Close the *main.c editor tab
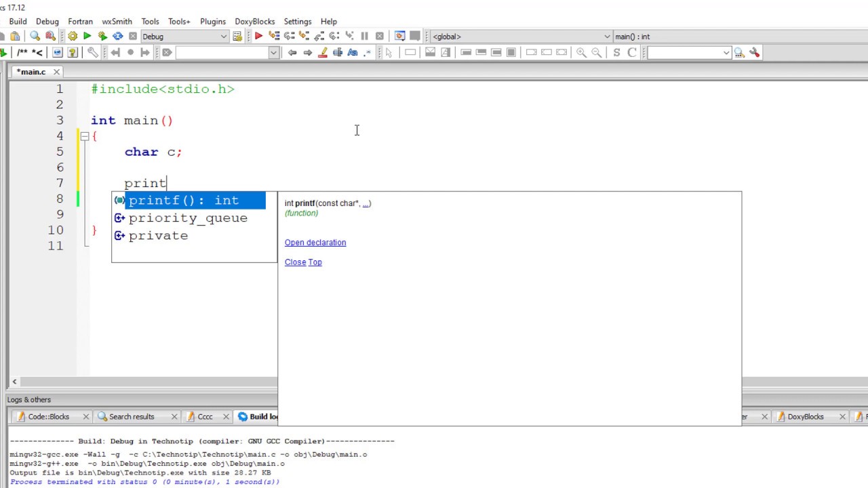The width and height of the screenshot is (868, 488). point(56,72)
